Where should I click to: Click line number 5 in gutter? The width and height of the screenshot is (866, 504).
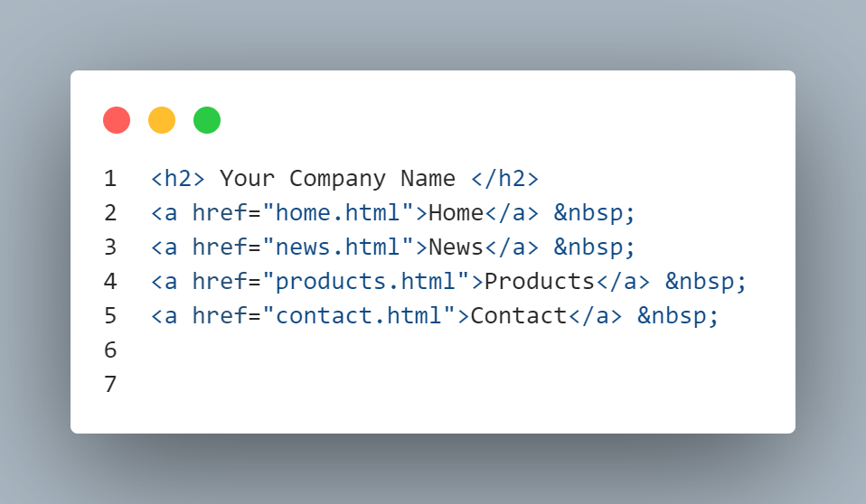pyautogui.click(x=110, y=316)
